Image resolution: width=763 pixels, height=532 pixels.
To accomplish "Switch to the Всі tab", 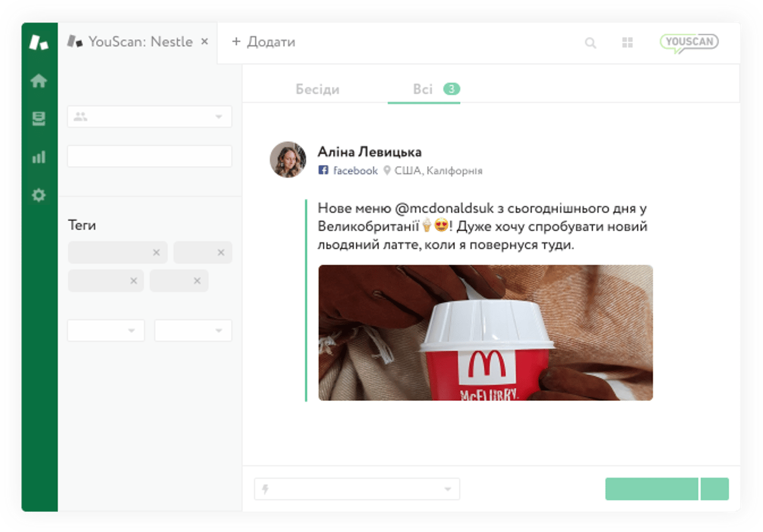I will [424, 89].
